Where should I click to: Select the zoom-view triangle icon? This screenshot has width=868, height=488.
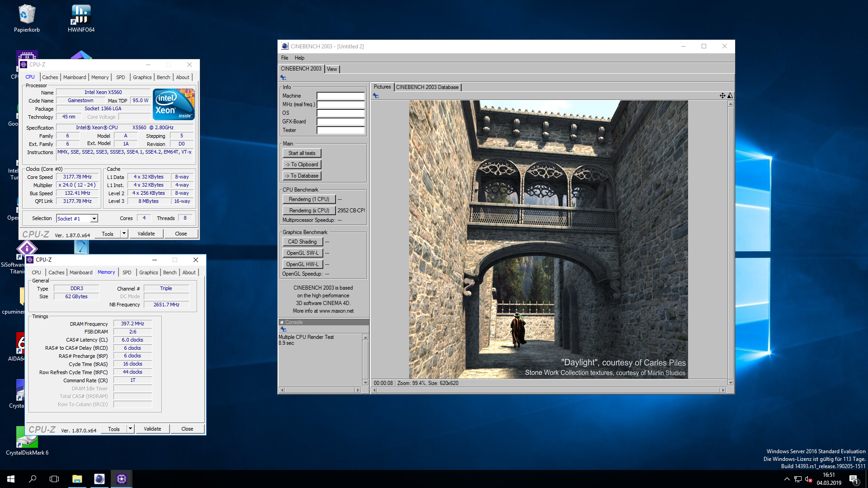coord(730,95)
